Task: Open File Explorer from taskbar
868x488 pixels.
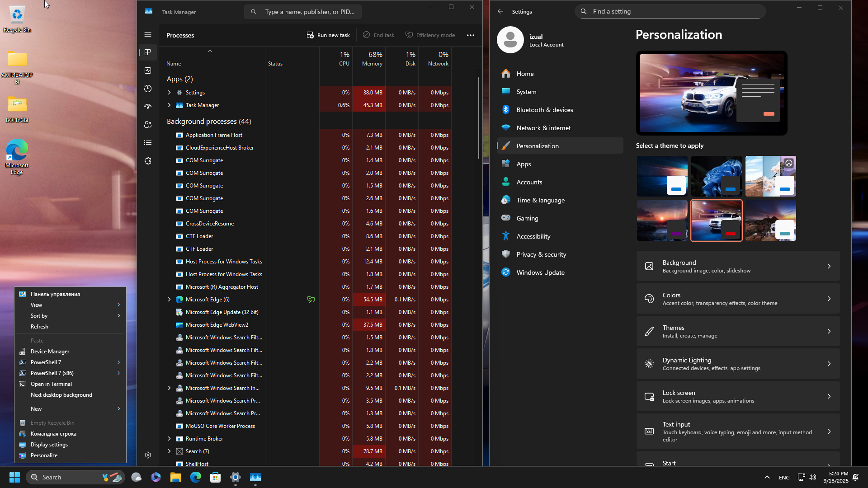Action: [176, 477]
